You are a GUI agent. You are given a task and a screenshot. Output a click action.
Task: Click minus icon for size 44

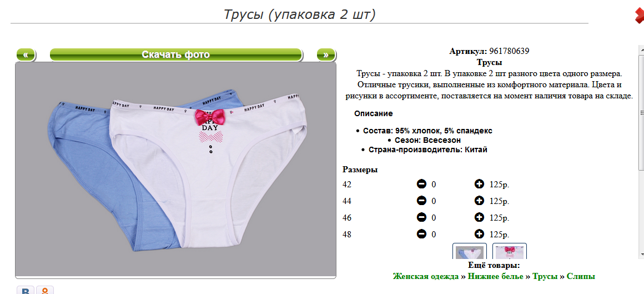[x=421, y=201]
